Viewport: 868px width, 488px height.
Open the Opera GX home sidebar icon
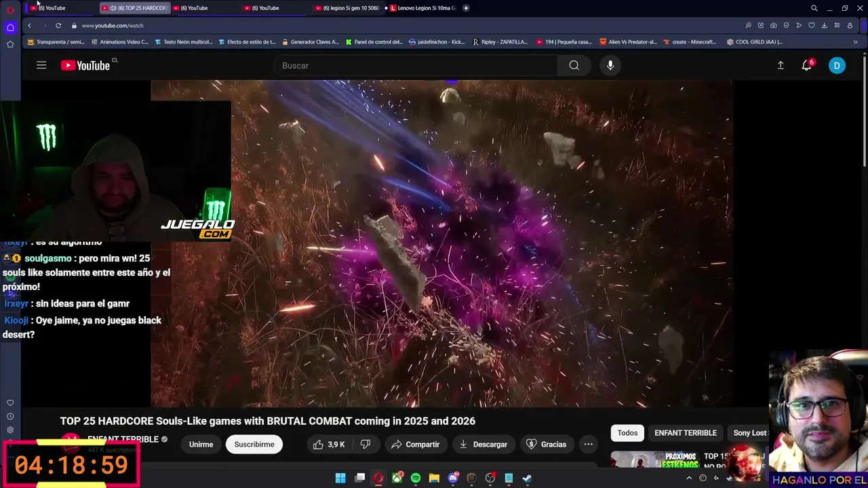tap(10, 27)
